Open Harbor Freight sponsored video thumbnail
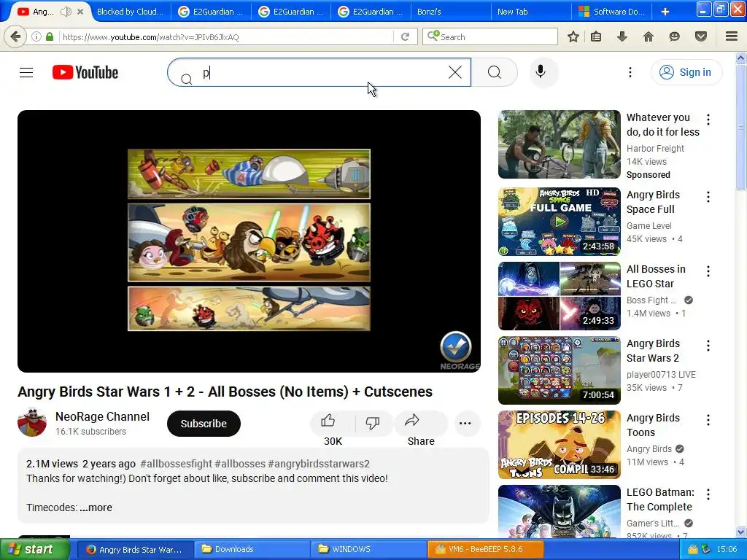The image size is (747, 560). click(x=560, y=144)
